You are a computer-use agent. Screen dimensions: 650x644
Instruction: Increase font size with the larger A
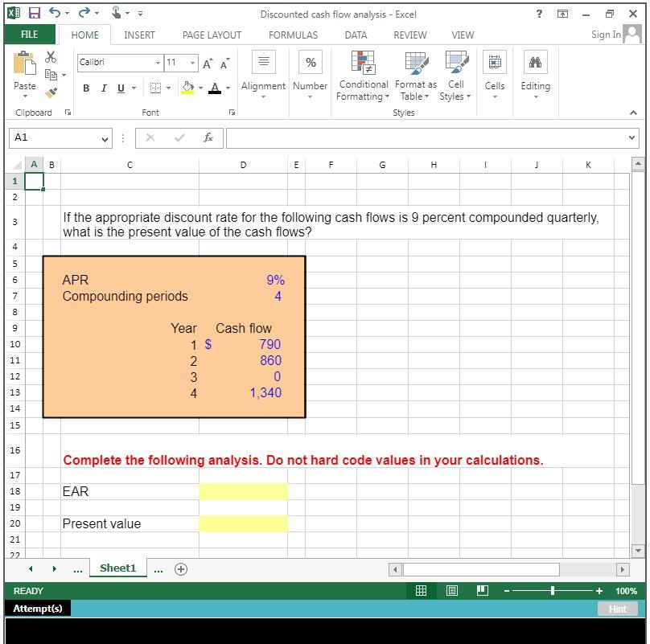(208, 64)
